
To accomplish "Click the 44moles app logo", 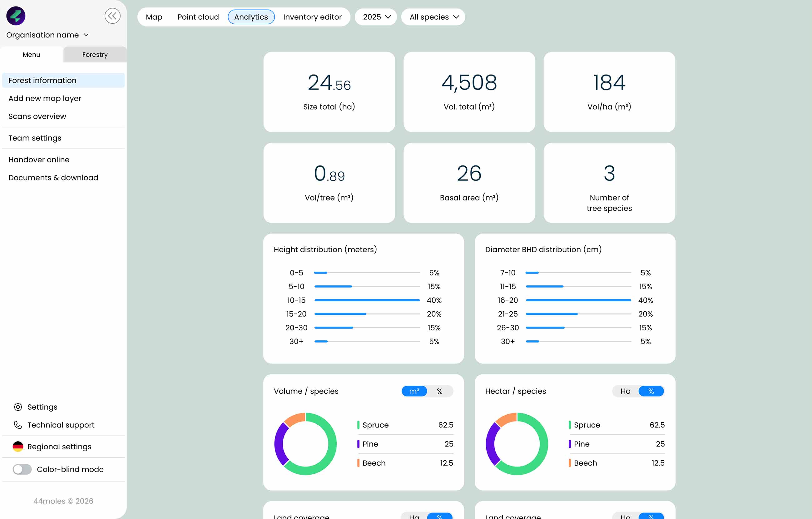I will click(16, 16).
